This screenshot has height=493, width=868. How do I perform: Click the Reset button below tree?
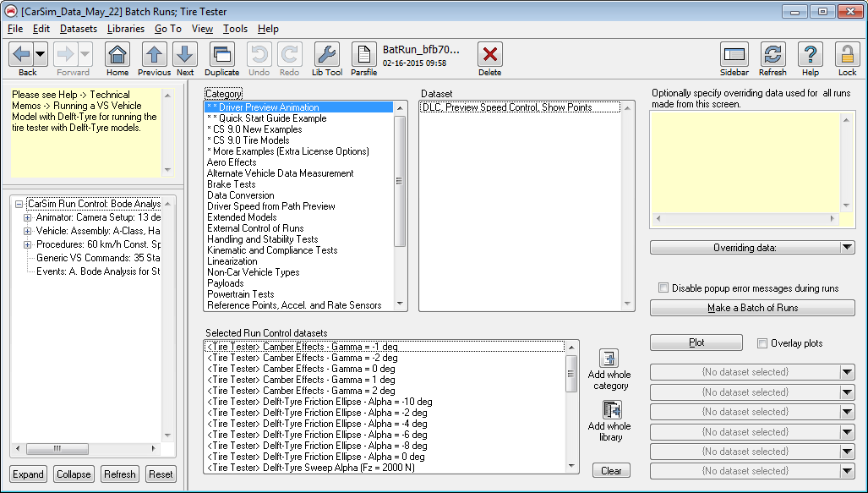(161, 474)
